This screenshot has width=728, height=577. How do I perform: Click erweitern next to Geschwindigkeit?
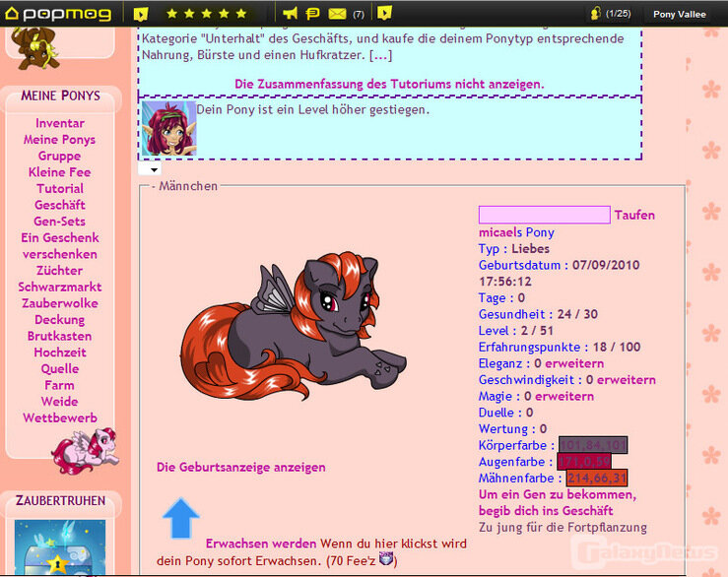coord(627,380)
